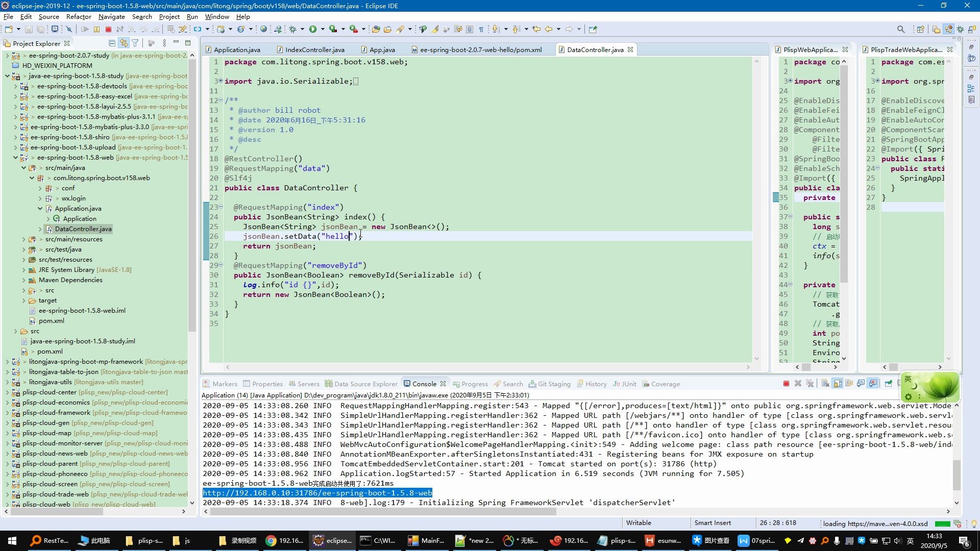Click the loading progress bar in the status bar
Viewport: 980px width, 551px height.
[942, 524]
